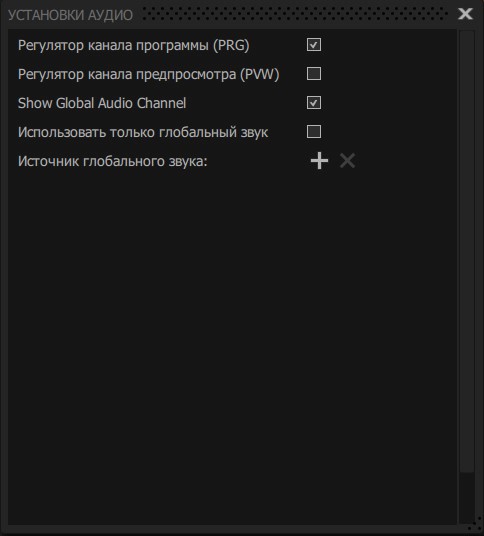This screenshot has width=484, height=536.
Task: Click the Регулятор канала программы (PRG) label
Action: (x=134, y=45)
